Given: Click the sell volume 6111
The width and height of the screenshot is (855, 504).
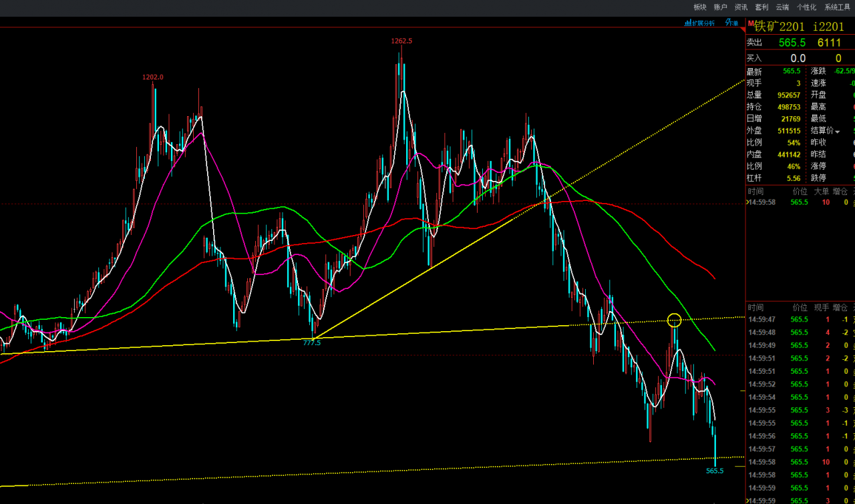Looking at the screenshot, I should click(829, 42).
